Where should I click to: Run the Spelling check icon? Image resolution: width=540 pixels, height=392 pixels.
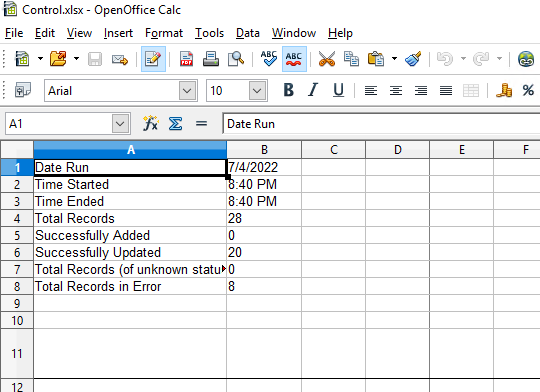pos(269,59)
